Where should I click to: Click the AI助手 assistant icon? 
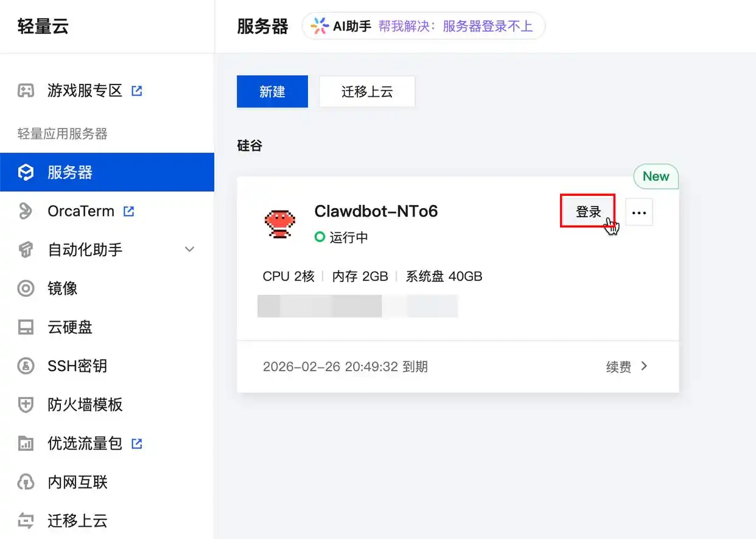319,26
